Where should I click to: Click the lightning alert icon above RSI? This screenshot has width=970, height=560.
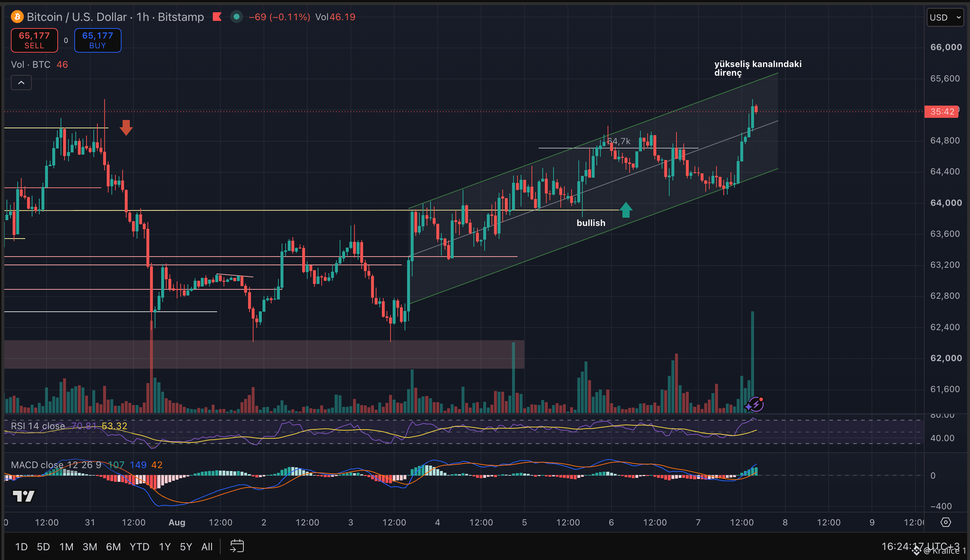click(755, 404)
